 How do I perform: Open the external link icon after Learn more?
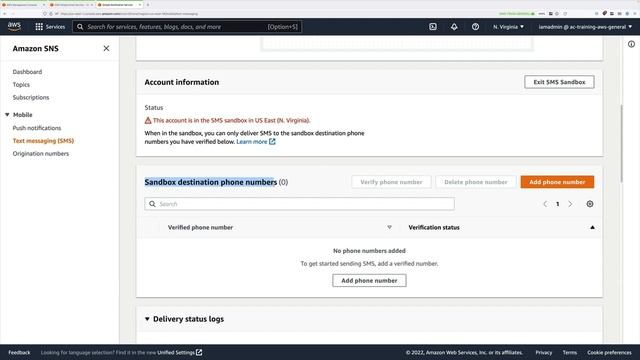coord(272,142)
